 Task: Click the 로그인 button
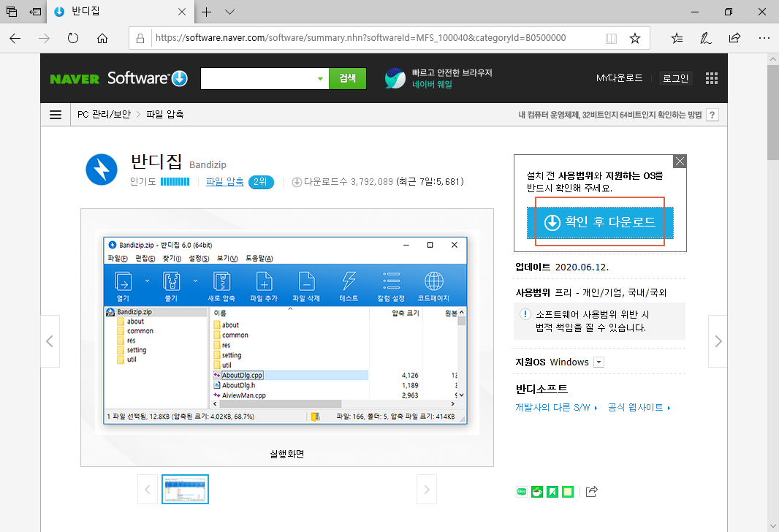(675, 78)
